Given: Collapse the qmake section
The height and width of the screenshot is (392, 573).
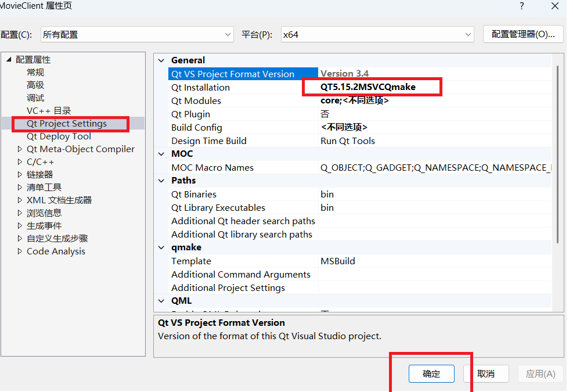Looking at the screenshot, I should coord(161,247).
